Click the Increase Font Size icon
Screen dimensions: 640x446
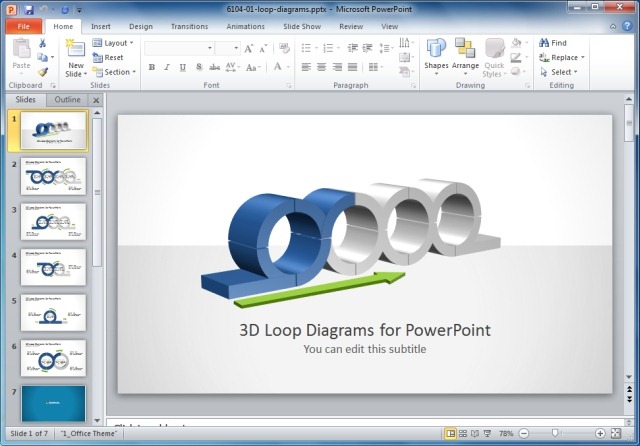(x=249, y=49)
